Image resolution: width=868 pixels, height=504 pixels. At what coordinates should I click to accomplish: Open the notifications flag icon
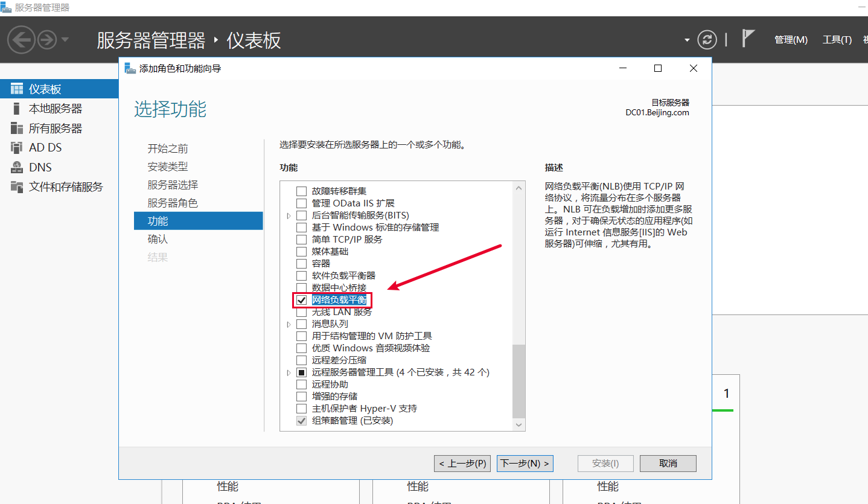[x=748, y=39]
